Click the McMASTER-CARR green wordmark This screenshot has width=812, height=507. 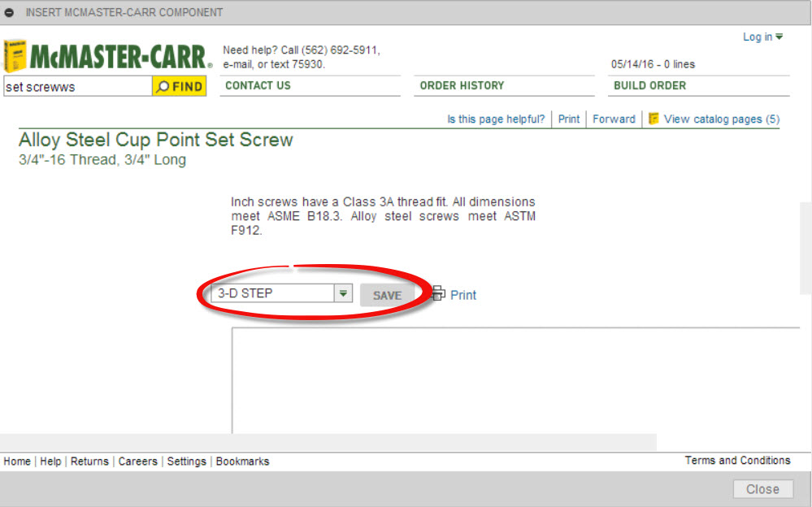point(120,56)
